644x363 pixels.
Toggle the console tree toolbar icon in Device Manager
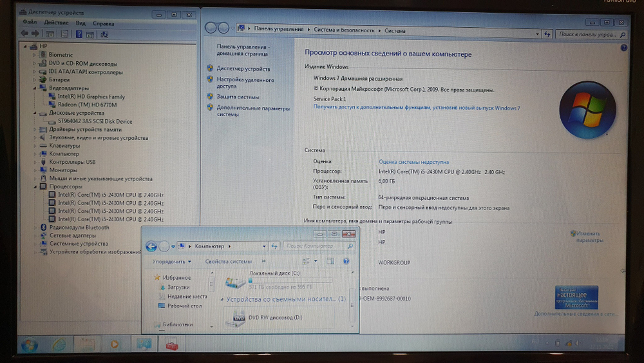[50, 34]
